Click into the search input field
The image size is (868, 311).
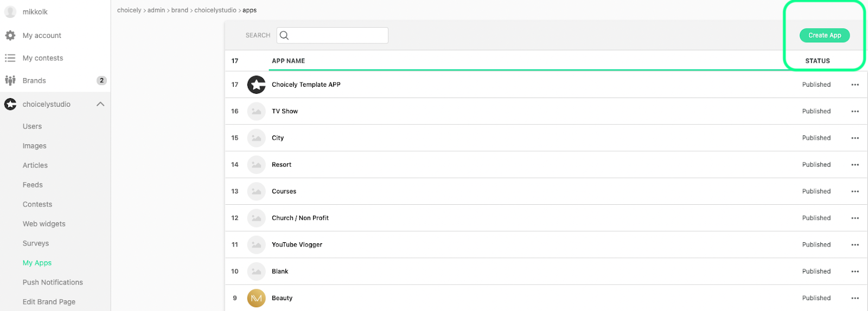333,35
